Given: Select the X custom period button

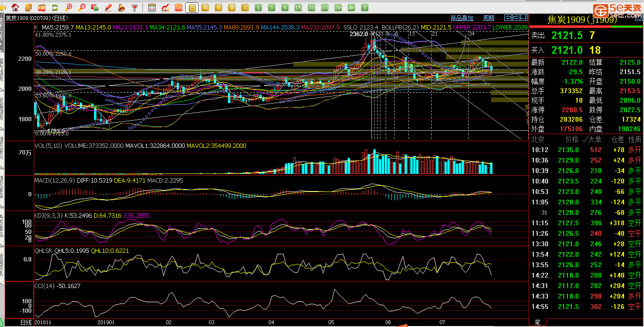Looking at the screenshot, I should point(245,8).
